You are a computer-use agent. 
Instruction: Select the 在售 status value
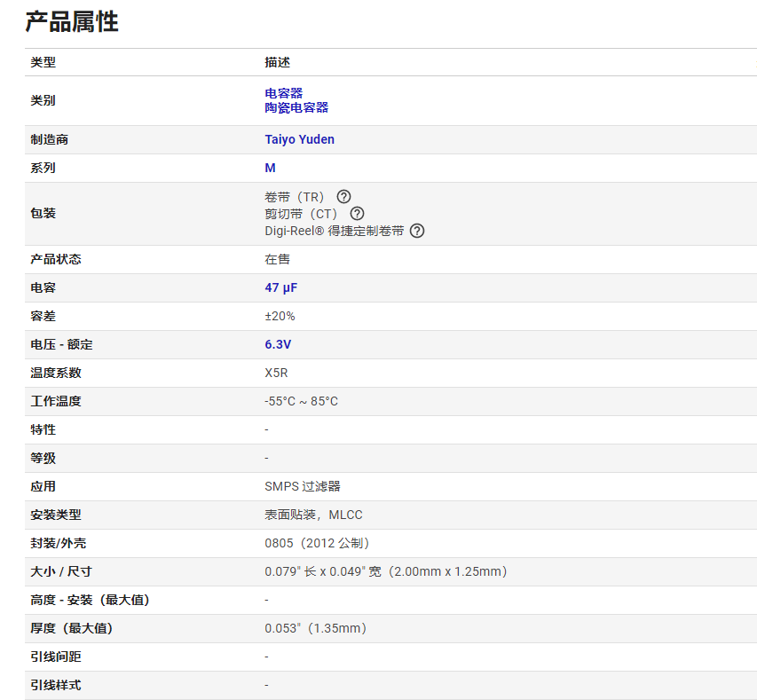tap(277, 259)
